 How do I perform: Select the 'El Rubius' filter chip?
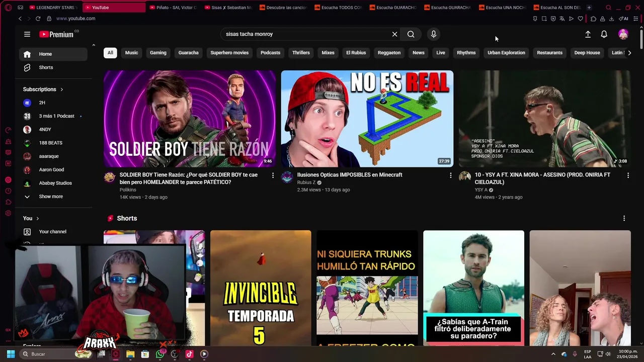click(356, 53)
